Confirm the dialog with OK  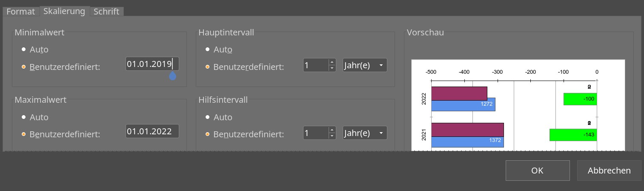pos(538,171)
